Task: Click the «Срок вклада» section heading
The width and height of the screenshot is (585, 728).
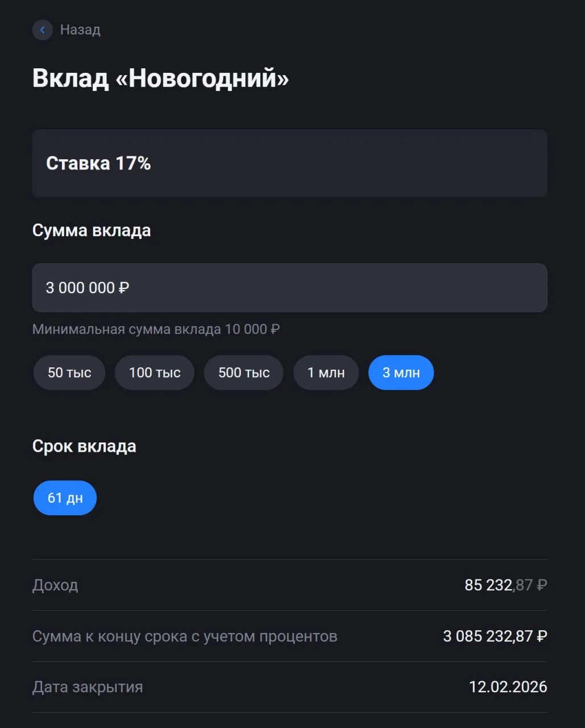Action: (x=84, y=446)
